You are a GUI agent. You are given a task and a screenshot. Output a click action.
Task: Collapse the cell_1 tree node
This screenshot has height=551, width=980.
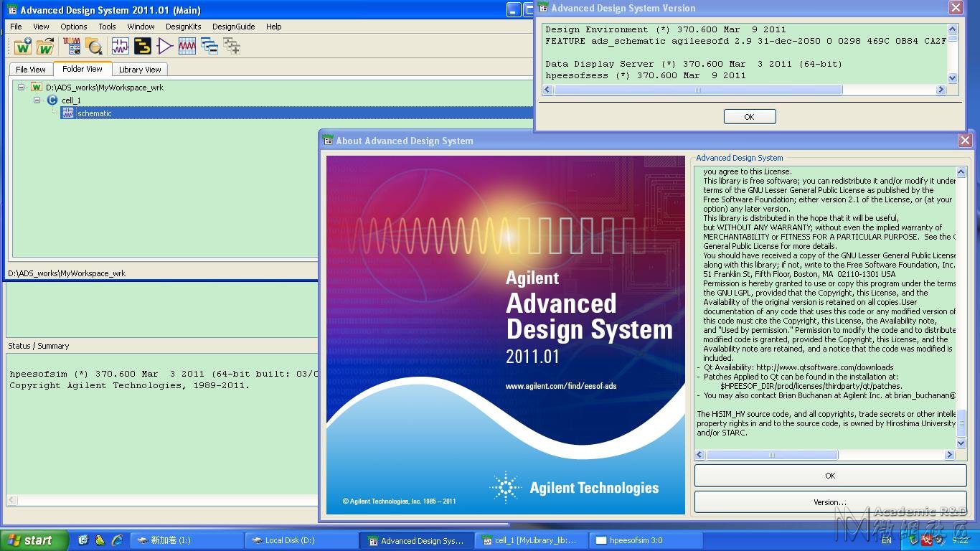(x=37, y=100)
